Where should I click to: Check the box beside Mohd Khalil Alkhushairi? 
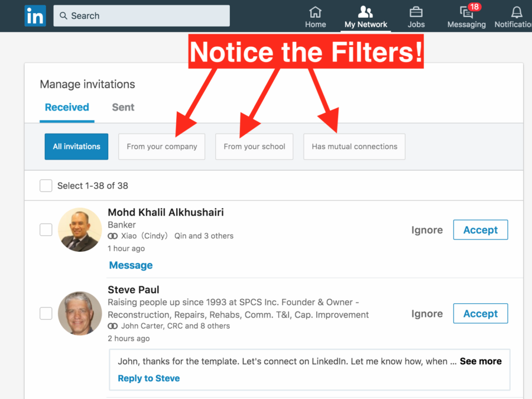coord(46,230)
